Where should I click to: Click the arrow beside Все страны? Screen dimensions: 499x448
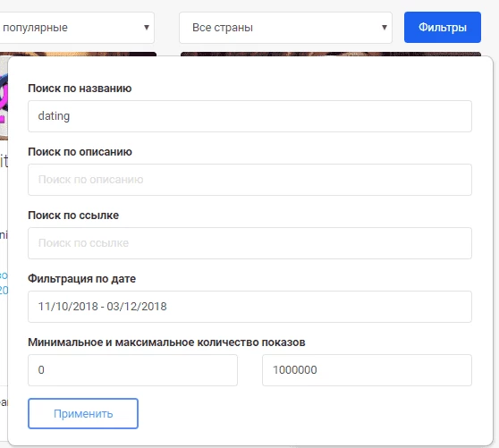tap(385, 28)
